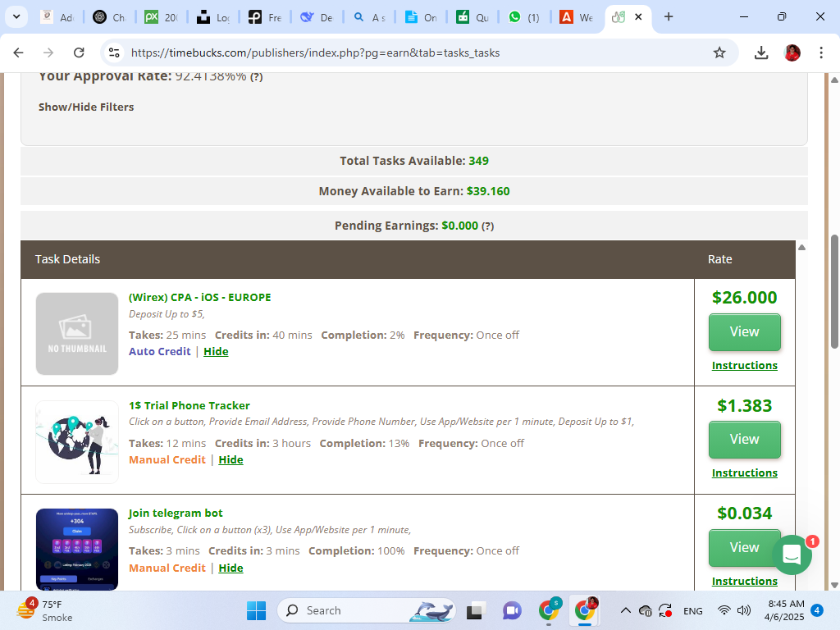The height and width of the screenshot is (630, 840).
Task: Click the site information icon beside the URL
Action: click(x=114, y=52)
